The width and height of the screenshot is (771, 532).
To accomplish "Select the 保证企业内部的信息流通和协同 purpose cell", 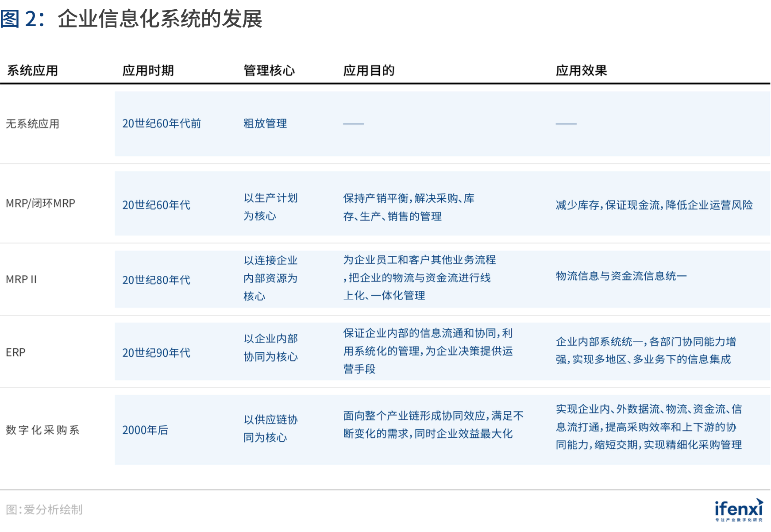I will click(428, 351).
